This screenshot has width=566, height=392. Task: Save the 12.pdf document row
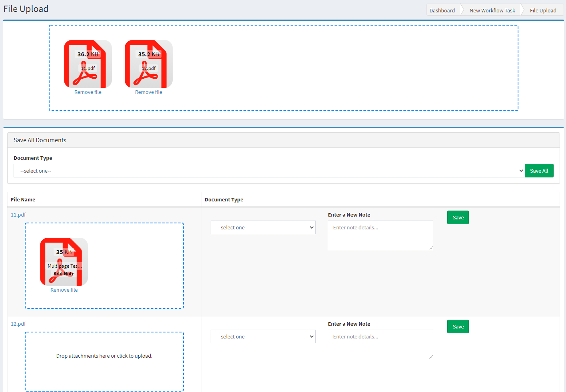[x=458, y=326]
